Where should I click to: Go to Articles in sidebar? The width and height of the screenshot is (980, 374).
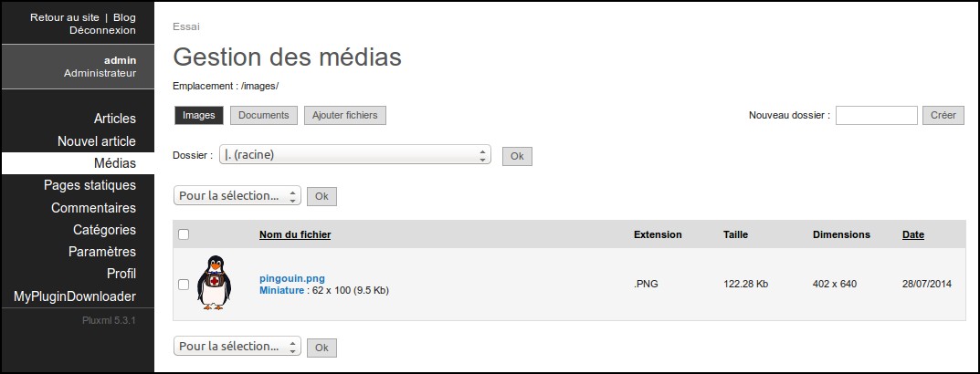(x=114, y=119)
